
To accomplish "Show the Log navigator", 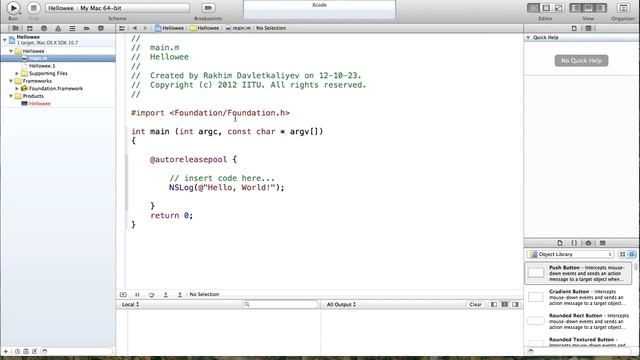I will click(101, 28).
